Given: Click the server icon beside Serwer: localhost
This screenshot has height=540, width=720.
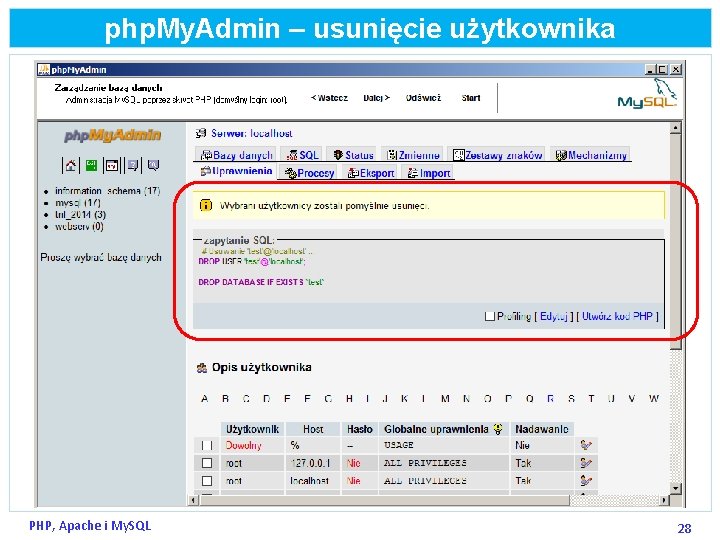Looking at the screenshot, I should pos(201,133).
